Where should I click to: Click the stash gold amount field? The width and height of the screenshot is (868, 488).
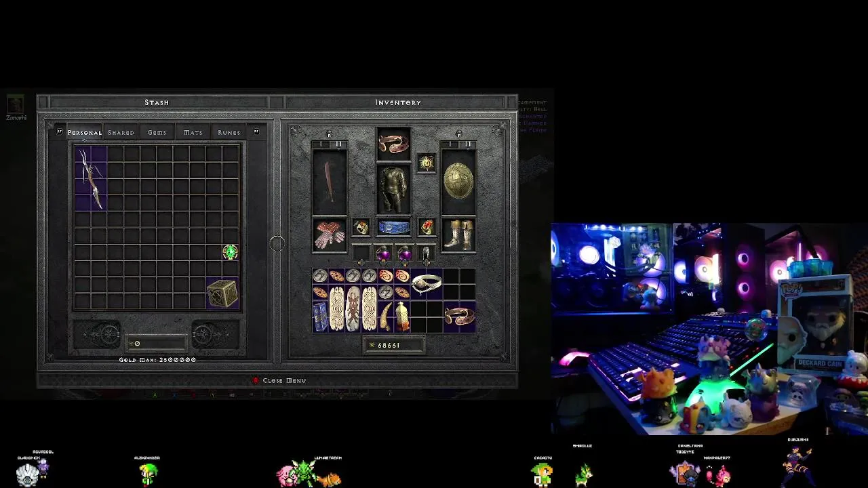point(156,344)
